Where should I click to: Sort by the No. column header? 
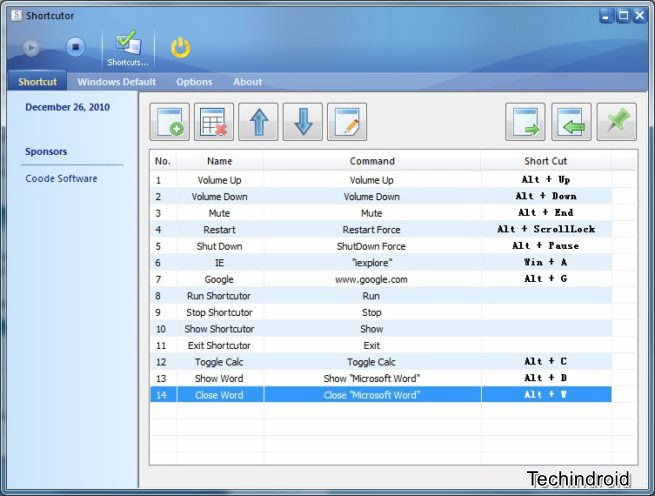coord(163,161)
